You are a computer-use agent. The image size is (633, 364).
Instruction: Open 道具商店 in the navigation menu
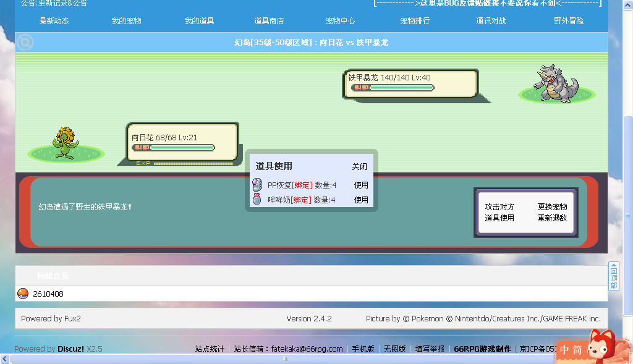point(269,20)
